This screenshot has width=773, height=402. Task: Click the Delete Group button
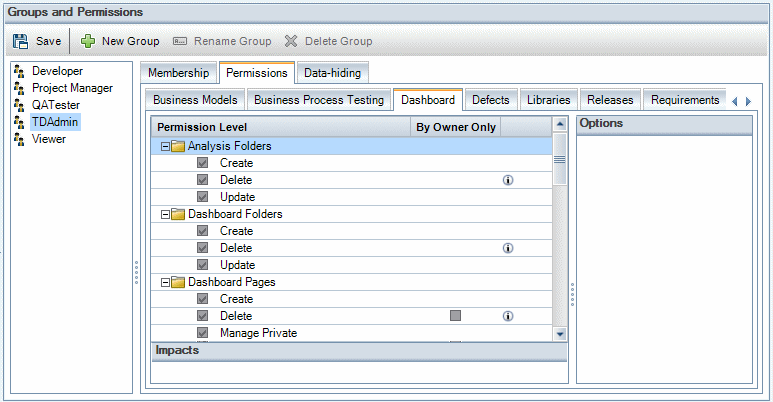(x=328, y=41)
